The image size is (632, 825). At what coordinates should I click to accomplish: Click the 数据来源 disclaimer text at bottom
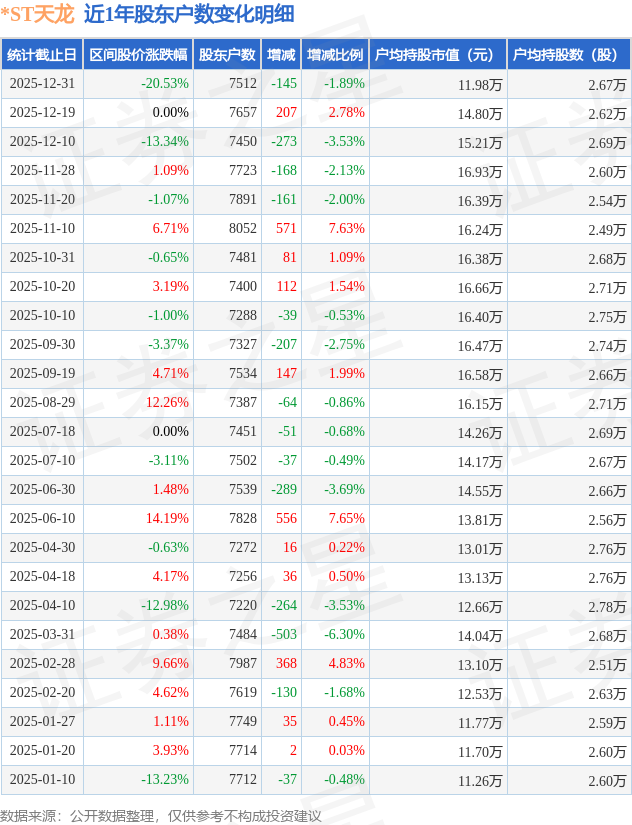click(161, 815)
